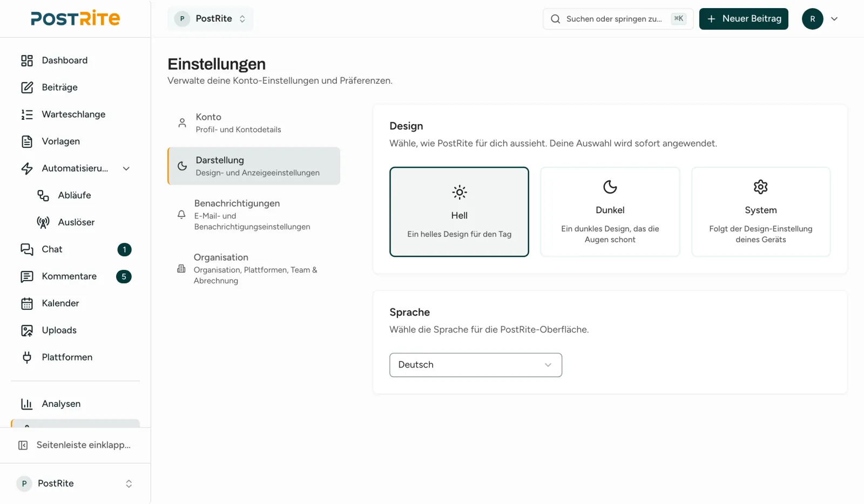Image resolution: width=864 pixels, height=504 pixels.
Task: Click the Uploads image icon
Action: pyautogui.click(x=27, y=330)
